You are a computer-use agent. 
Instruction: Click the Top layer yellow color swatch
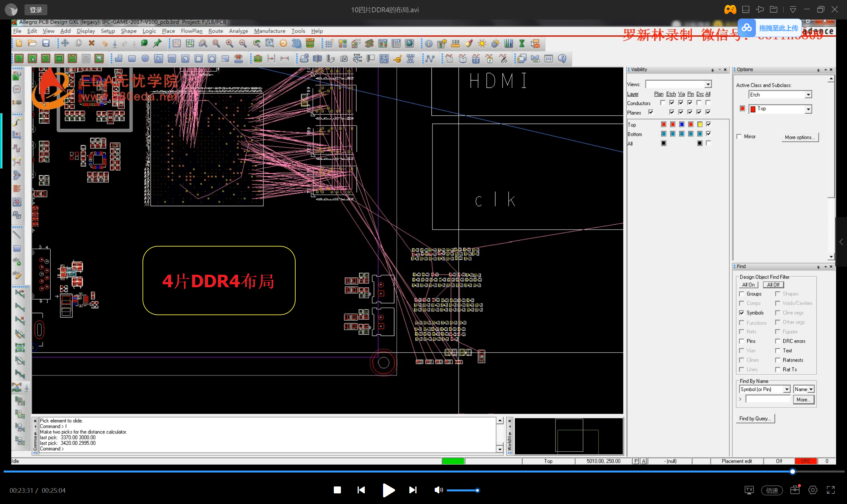coord(700,124)
